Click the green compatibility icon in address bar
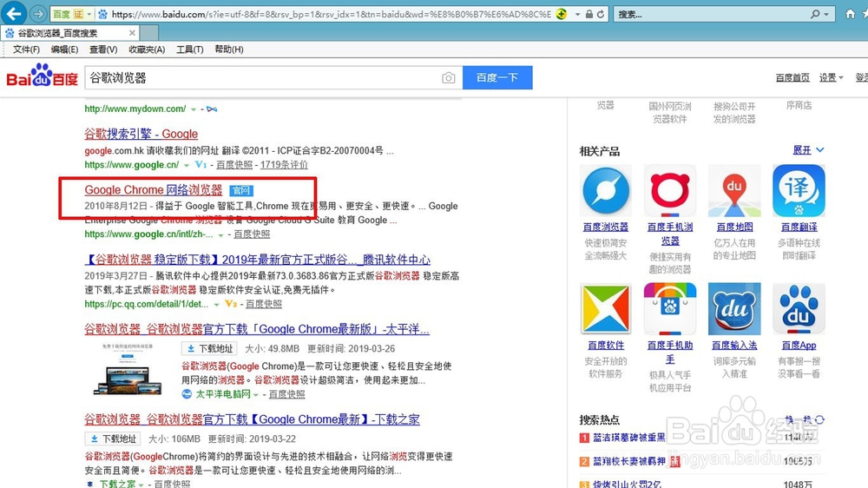This screenshot has height=488, width=868. (562, 14)
